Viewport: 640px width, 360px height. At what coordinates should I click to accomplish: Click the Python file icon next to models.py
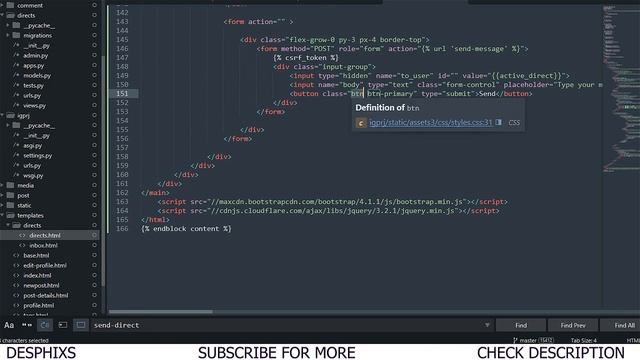click(x=16, y=75)
